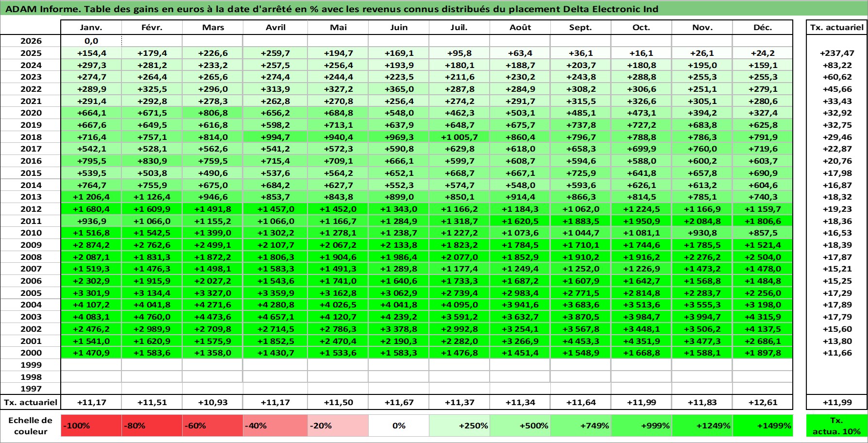868x443 pixels.
Task: Select the 0% white scale cell
Action: (399, 426)
